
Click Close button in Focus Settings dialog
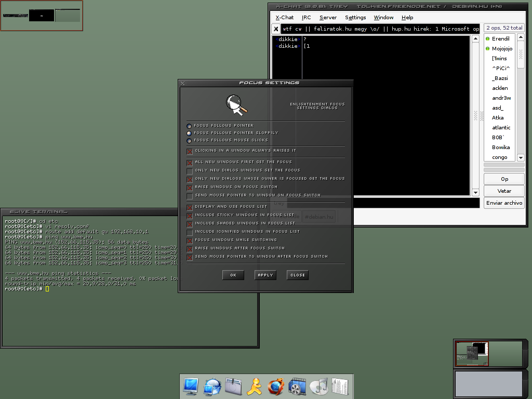point(298,275)
